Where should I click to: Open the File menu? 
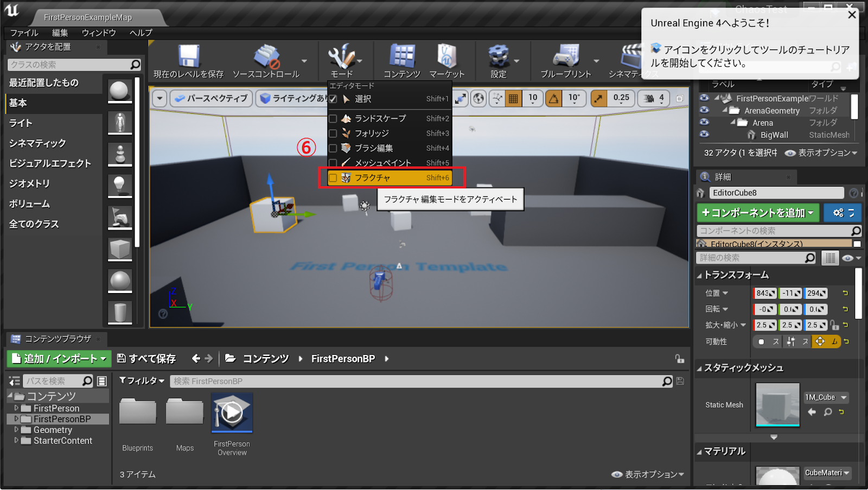(x=24, y=33)
